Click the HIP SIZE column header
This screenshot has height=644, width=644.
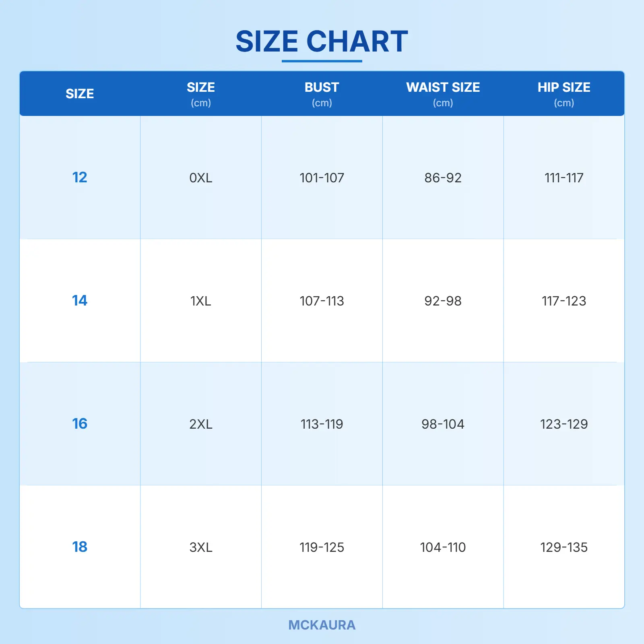563,93
